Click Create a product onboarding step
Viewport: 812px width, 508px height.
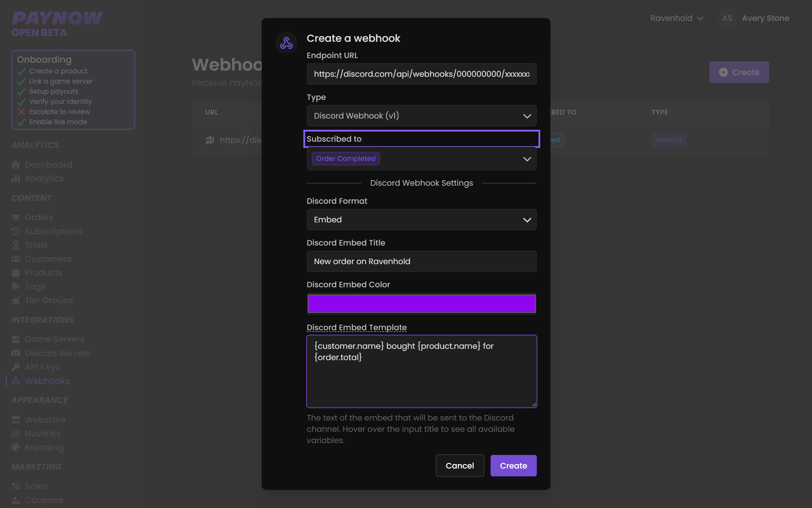pos(58,71)
